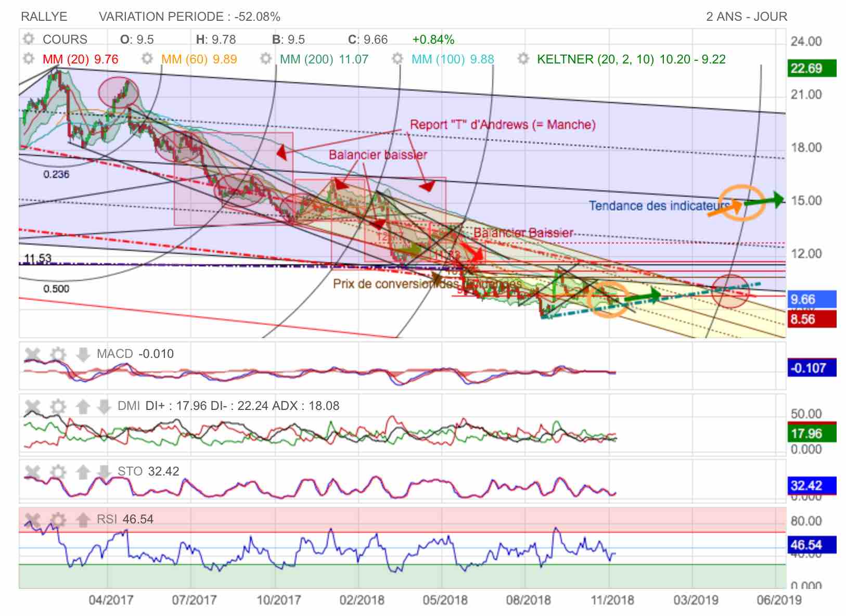This screenshot has width=846, height=616.
Task: Select the MM (200) 11.07 legend
Action: click(324, 59)
